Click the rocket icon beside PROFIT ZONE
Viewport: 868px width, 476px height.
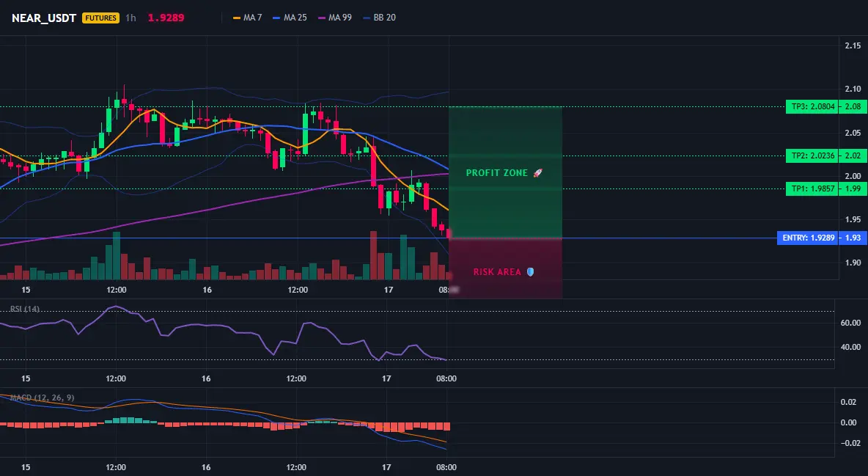(x=537, y=173)
